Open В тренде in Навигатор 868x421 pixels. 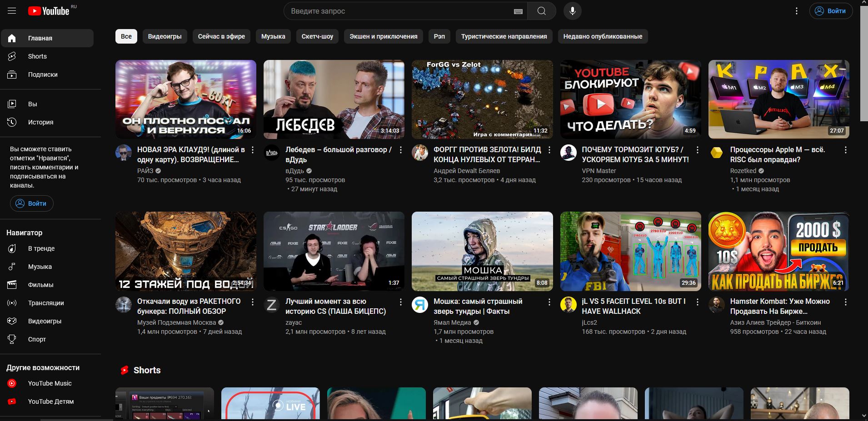coord(47,248)
